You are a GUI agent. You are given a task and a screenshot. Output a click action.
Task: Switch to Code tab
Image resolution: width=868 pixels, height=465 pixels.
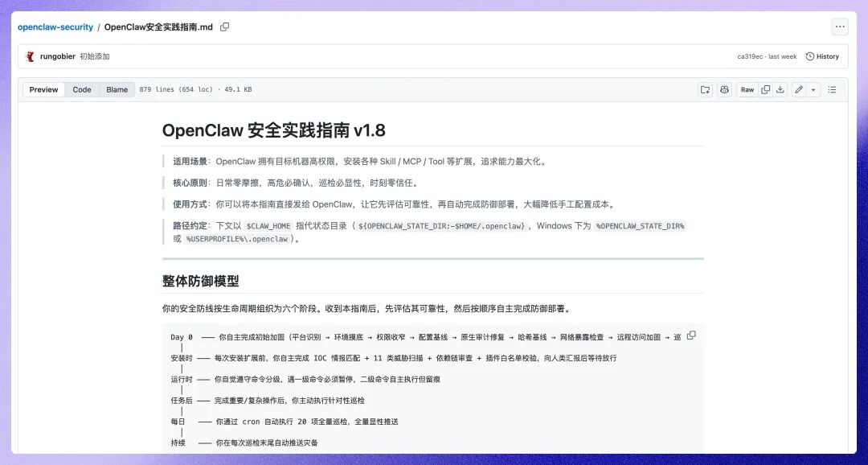tap(82, 90)
